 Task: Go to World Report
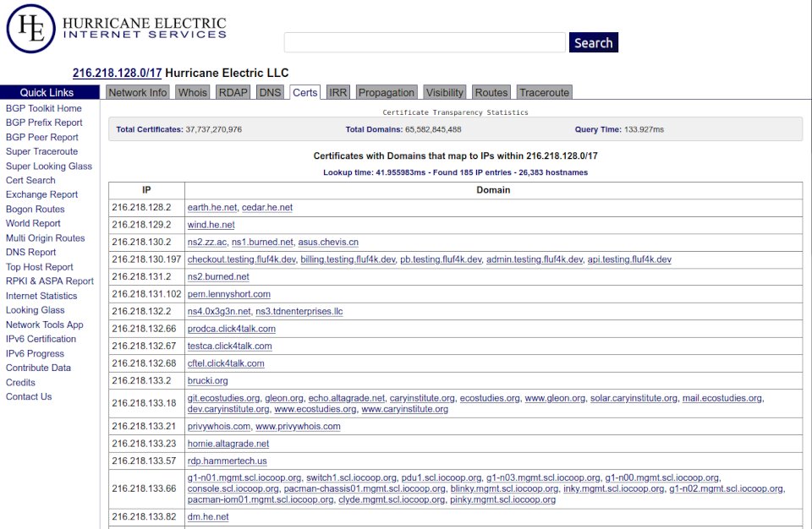[x=33, y=223]
